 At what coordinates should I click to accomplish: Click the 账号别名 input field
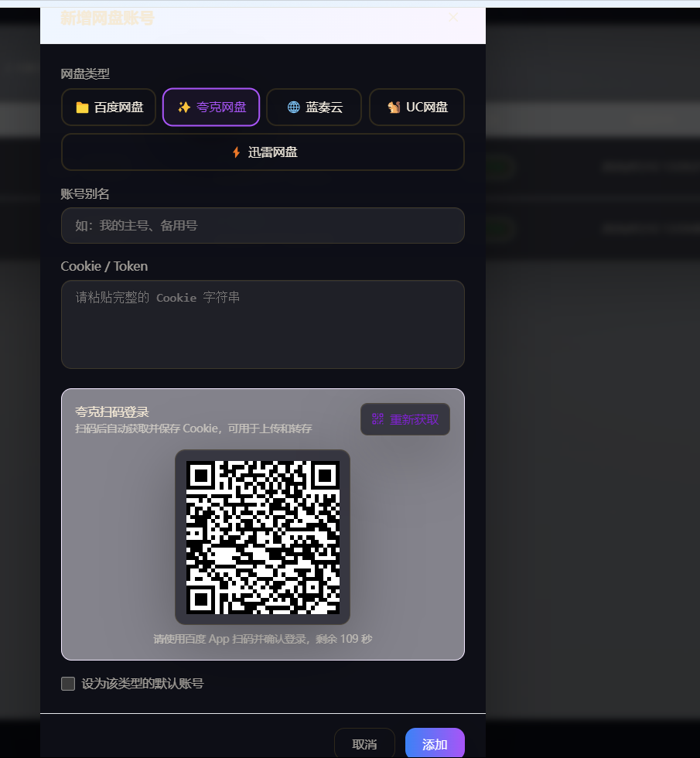point(263,226)
